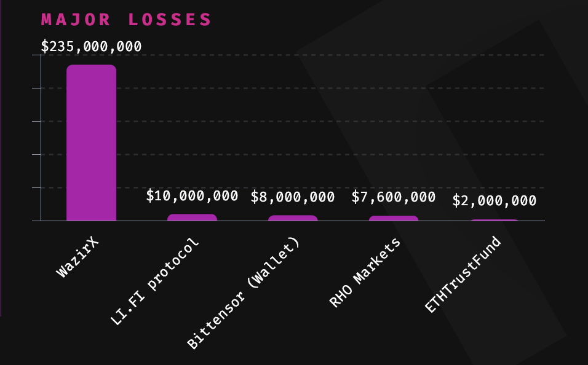Viewport: 588px width, 365px height.
Task: Click the ETHTrustFund axis label
Action: (x=464, y=274)
